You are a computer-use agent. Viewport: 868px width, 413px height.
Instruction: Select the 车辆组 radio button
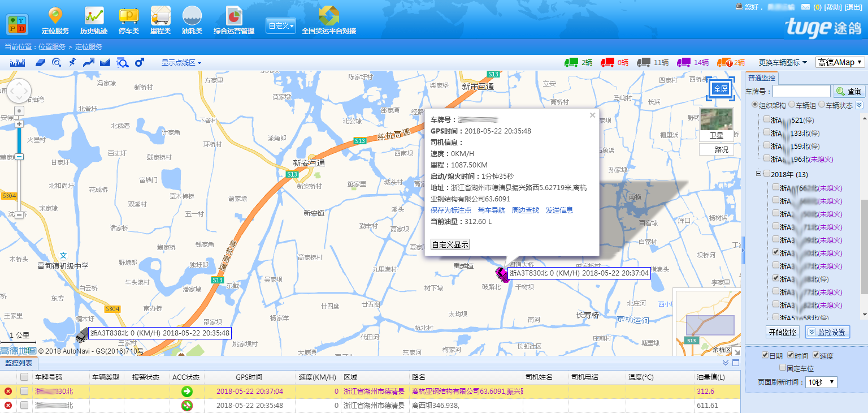pyautogui.click(x=792, y=105)
